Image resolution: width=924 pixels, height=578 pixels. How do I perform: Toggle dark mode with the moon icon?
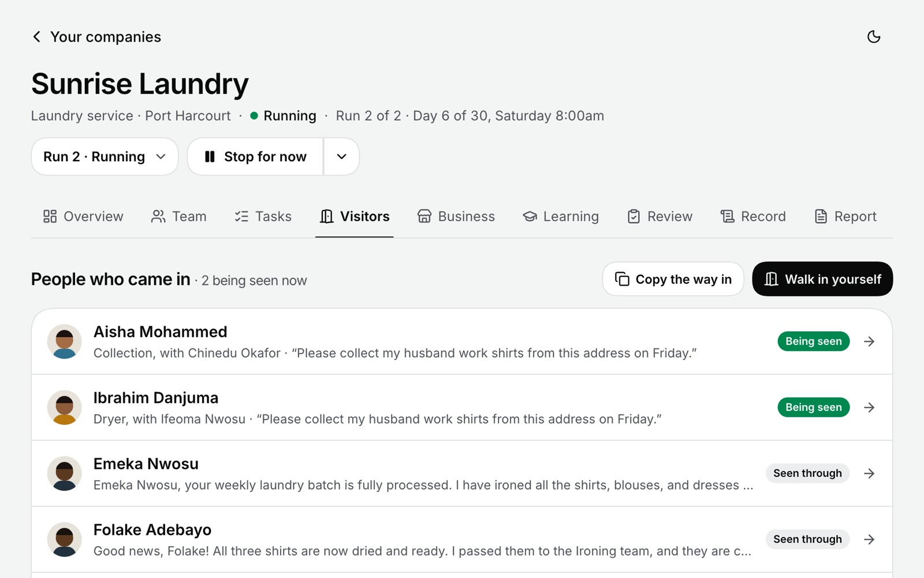(874, 37)
